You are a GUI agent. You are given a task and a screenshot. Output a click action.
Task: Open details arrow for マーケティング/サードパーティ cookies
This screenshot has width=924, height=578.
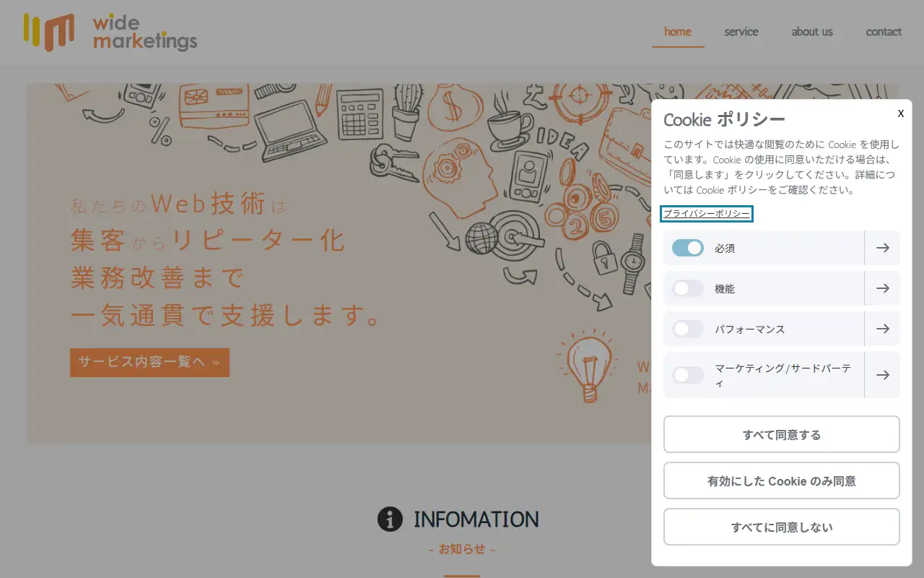click(882, 375)
